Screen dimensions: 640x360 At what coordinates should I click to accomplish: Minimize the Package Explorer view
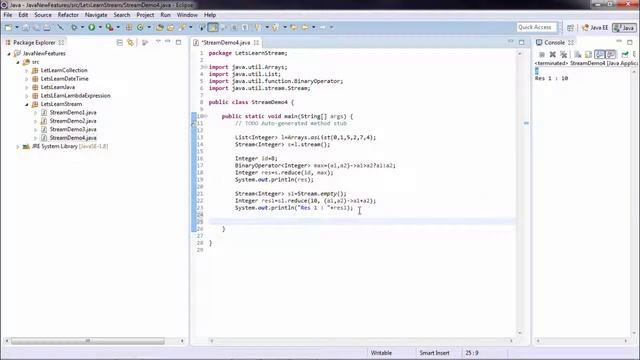[x=168, y=42]
